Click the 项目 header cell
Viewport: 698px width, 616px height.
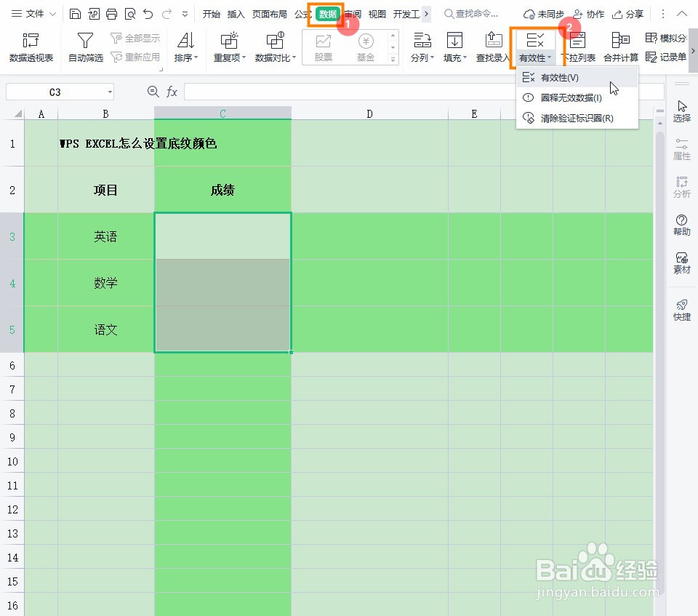(x=105, y=191)
